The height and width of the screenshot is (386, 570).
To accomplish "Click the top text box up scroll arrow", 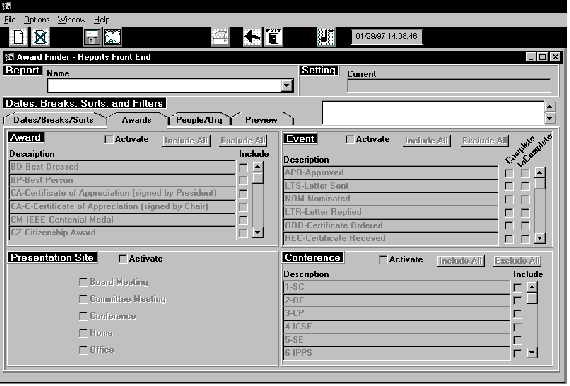I will [550, 106].
